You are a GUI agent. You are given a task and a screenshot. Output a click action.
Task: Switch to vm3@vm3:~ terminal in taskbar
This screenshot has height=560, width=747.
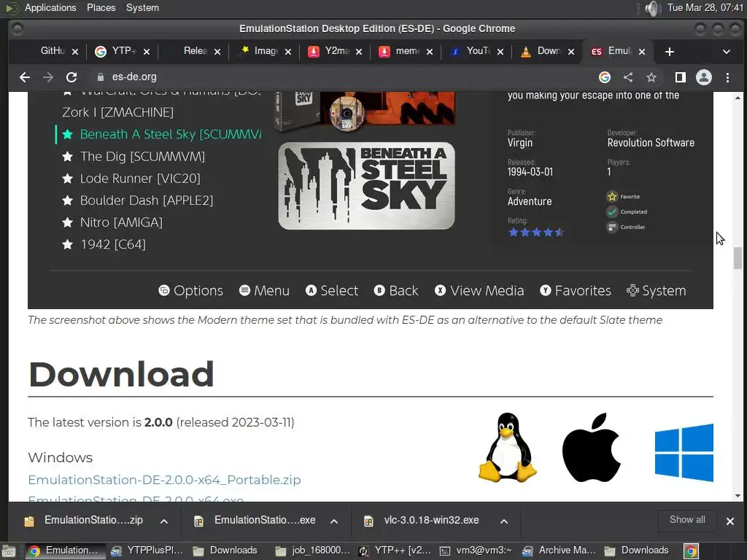(x=476, y=551)
